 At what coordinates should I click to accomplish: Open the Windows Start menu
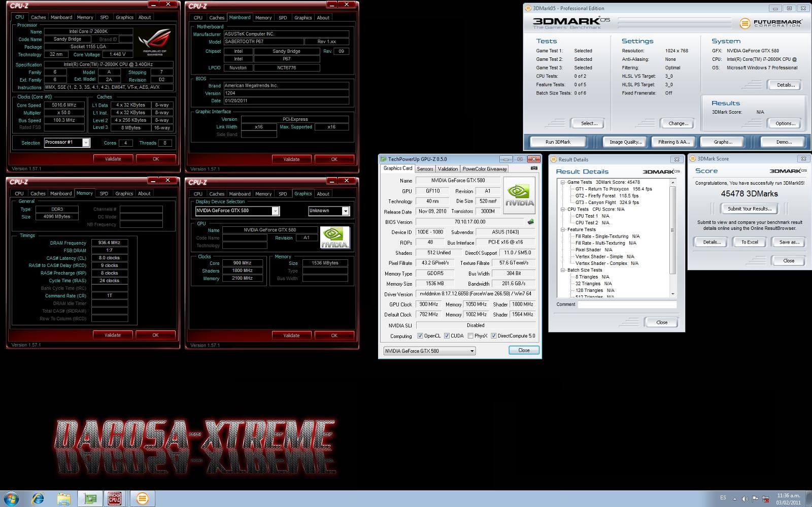(x=11, y=498)
